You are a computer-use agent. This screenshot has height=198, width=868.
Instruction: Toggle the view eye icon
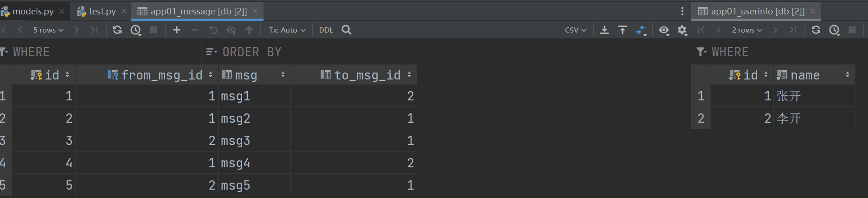[664, 30]
